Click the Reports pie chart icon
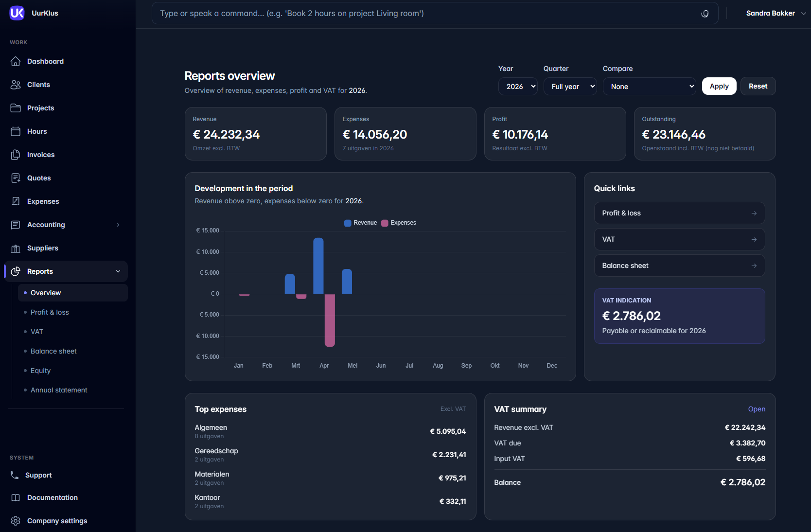The image size is (811, 532). click(16, 271)
